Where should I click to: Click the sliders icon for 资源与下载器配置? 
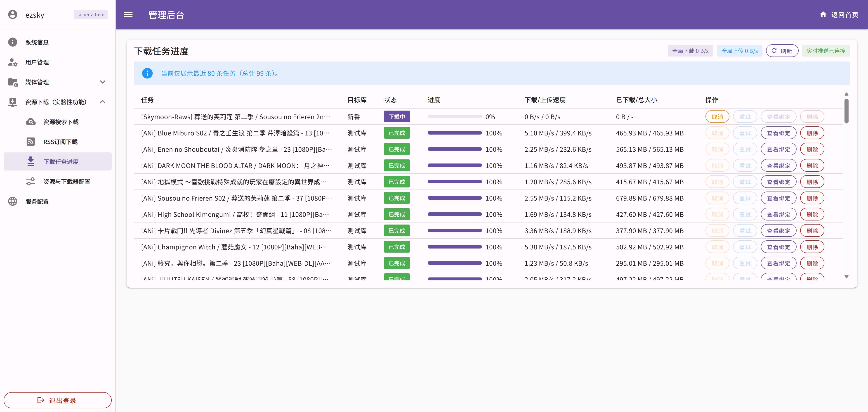click(x=31, y=181)
